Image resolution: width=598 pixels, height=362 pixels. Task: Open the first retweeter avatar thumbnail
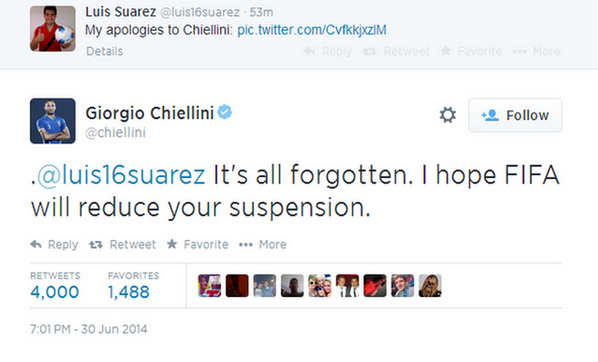coord(209,286)
